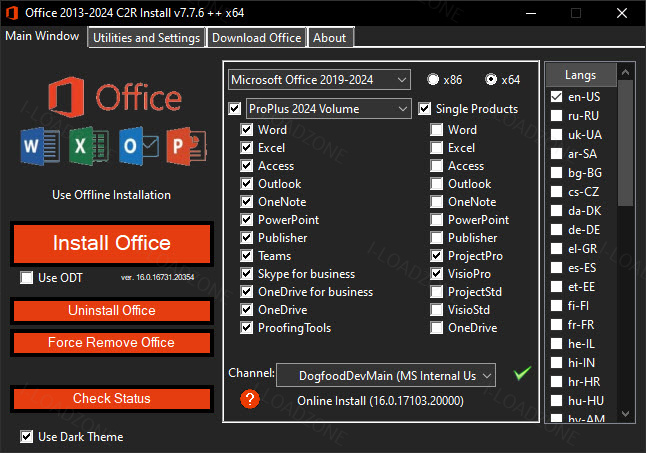646x453 pixels.
Task: Uncheck Access in the ProPlus suite list
Action: [246, 166]
